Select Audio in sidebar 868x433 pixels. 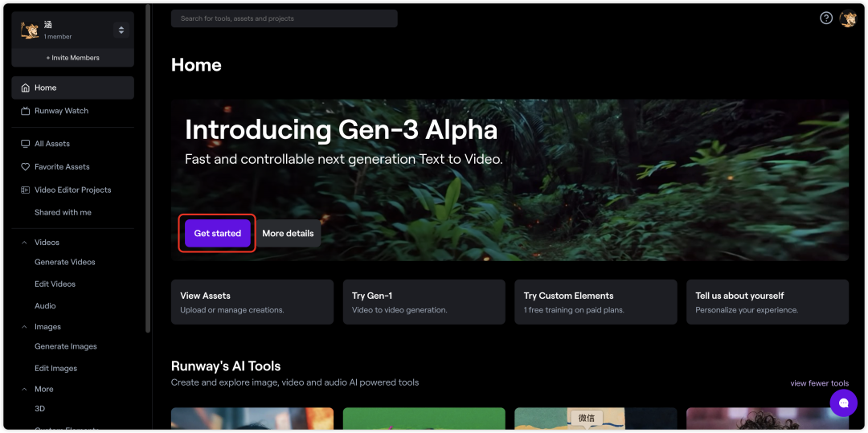[45, 306]
